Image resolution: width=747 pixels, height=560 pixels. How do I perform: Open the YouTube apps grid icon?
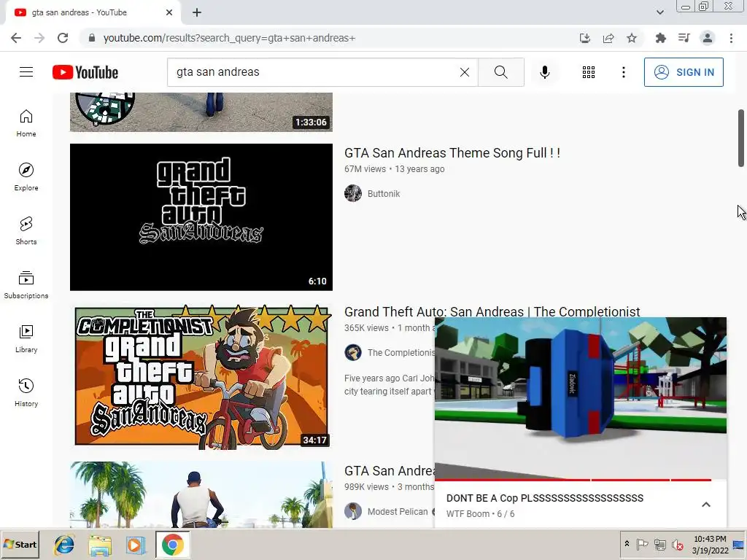589,72
